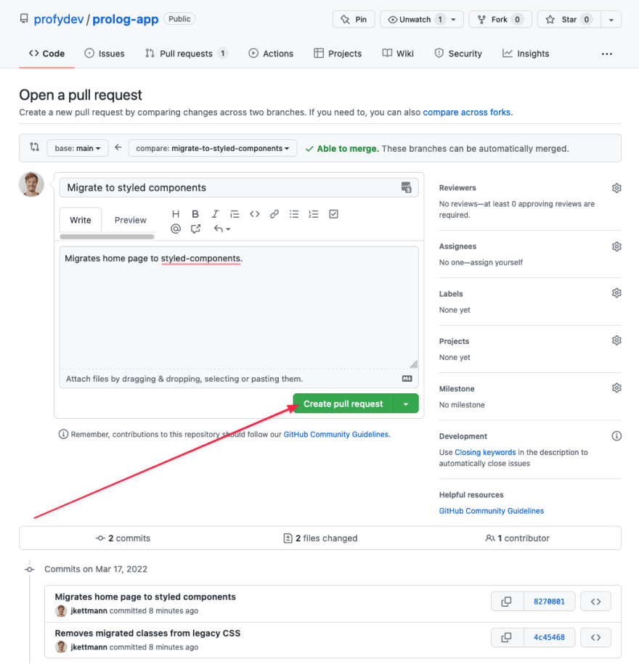Click the pull request description textarea

(239, 307)
